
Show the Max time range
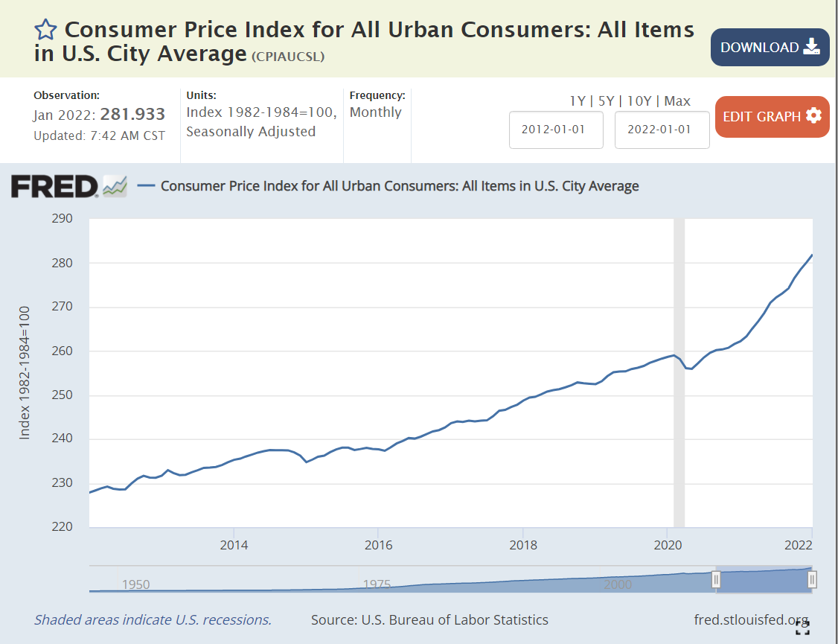677,101
